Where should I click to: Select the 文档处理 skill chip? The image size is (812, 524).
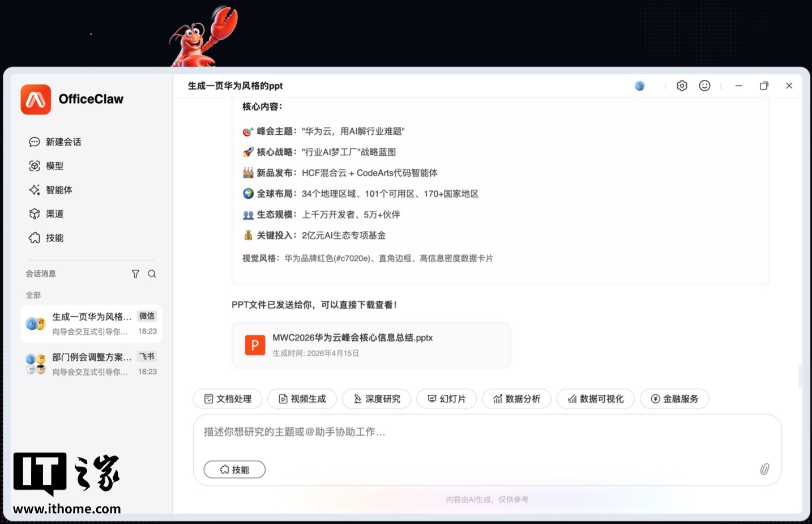click(227, 399)
